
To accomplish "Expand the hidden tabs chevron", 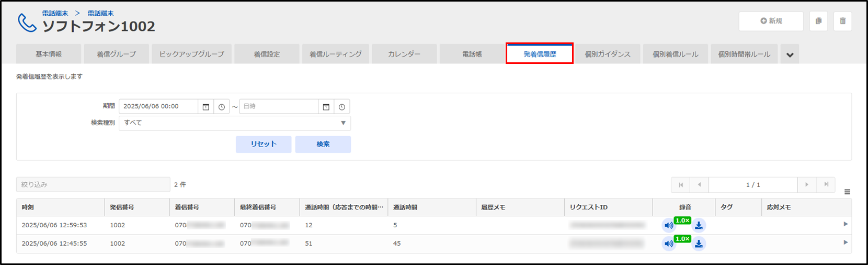I will click(790, 54).
